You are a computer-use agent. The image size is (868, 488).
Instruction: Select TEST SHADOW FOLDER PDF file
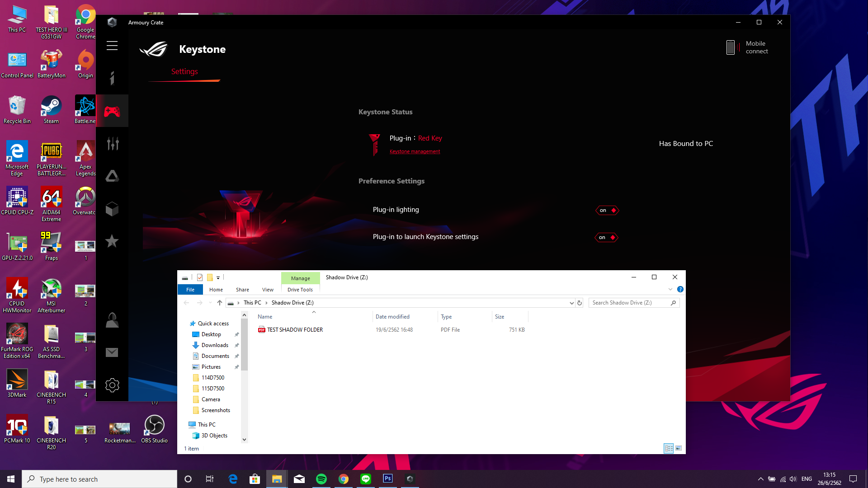[x=295, y=330]
